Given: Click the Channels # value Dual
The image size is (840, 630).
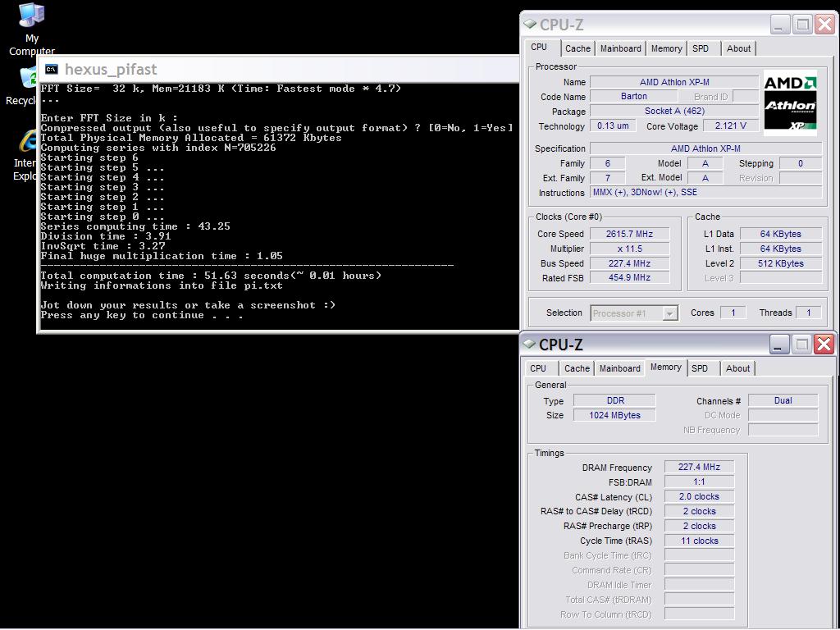Looking at the screenshot, I should [x=783, y=400].
